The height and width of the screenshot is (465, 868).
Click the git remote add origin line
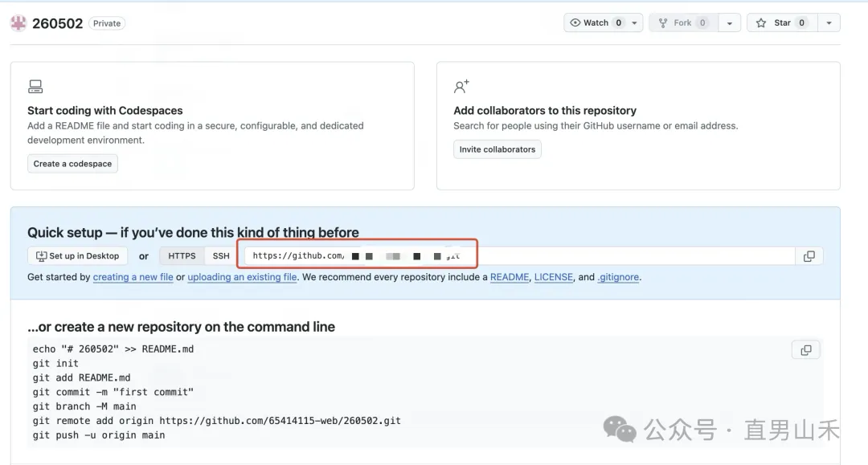(x=216, y=421)
